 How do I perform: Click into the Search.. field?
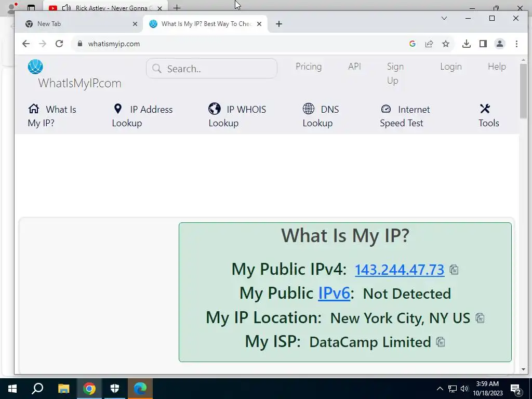point(212,69)
